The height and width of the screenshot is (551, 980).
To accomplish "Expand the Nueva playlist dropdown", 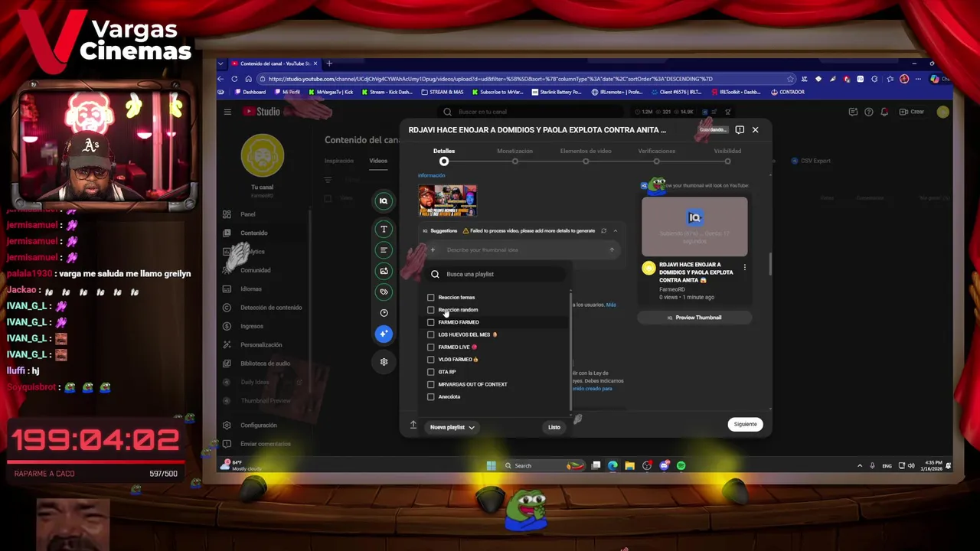I will click(x=452, y=427).
